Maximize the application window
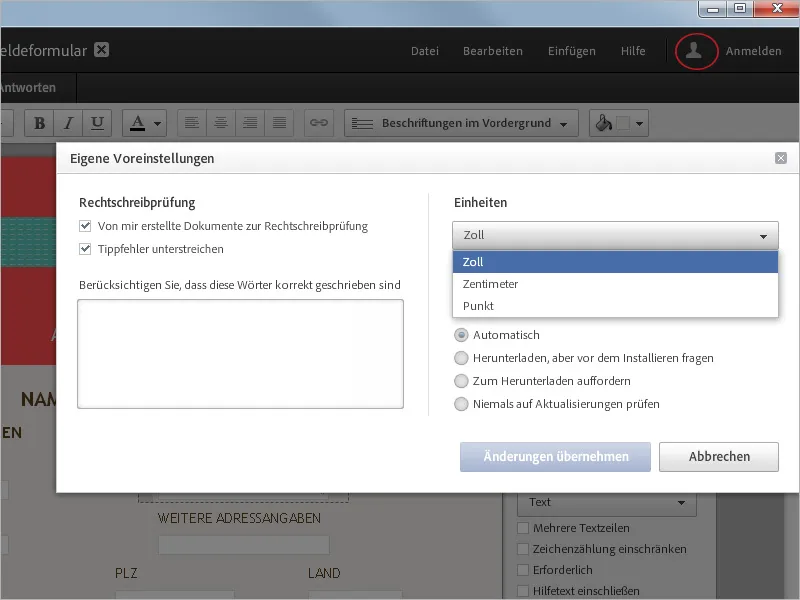The width and height of the screenshot is (800, 600). pyautogui.click(x=740, y=9)
